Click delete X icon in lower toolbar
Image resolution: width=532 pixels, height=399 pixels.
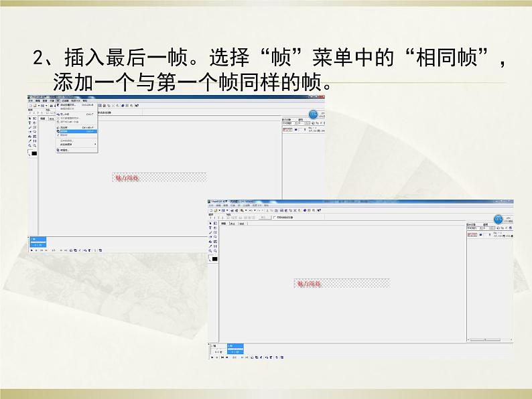(295, 210)
